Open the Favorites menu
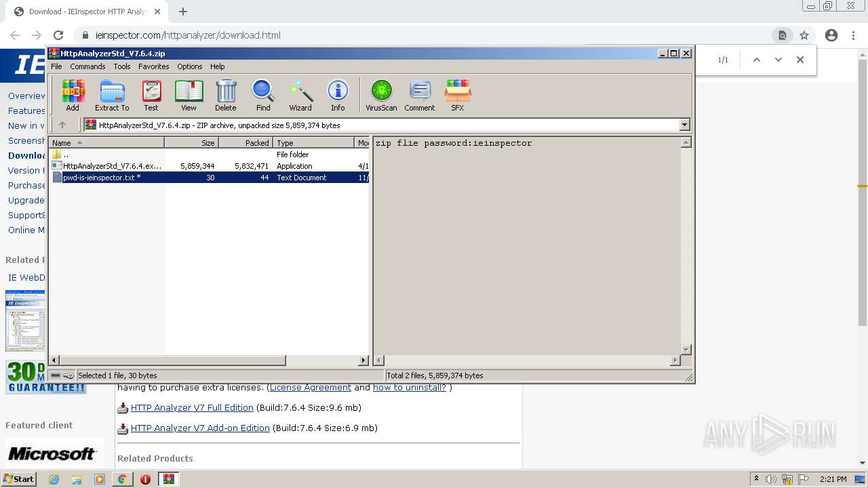 pyautogui.click(x=154, y=66)
